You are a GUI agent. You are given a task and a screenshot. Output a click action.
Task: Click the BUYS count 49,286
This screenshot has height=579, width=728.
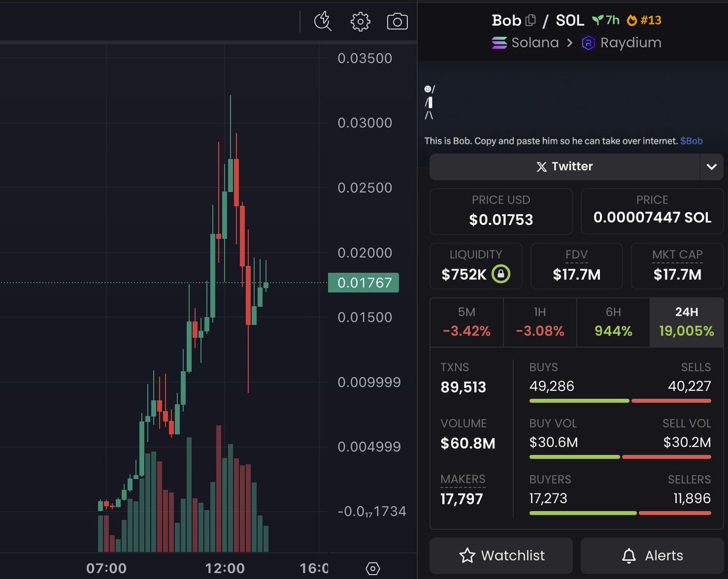point(551,386)
